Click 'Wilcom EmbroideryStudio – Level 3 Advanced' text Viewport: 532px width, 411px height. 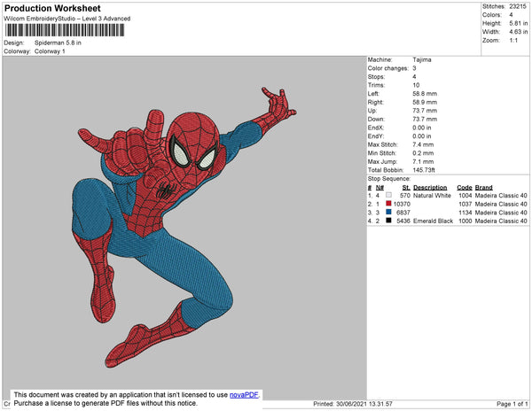pos(67,19)
